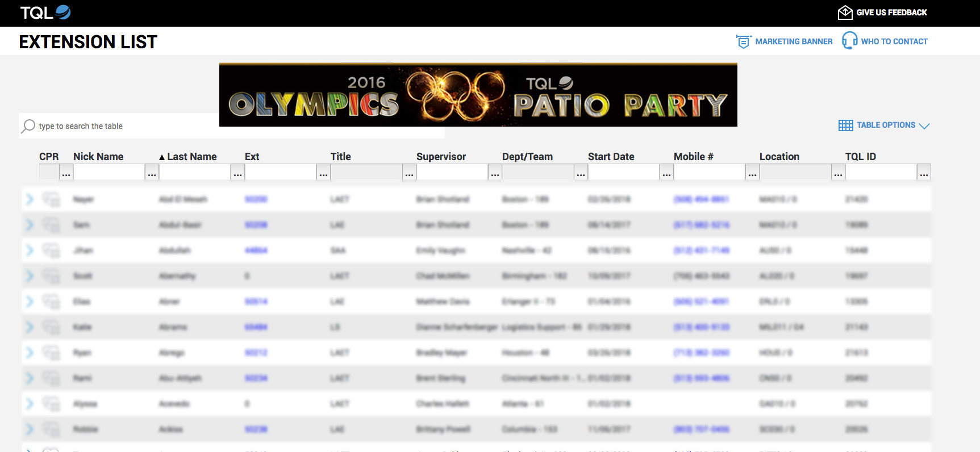
Task: Sort by the Nick Name column header
Action: pyautogui.click(x=98, y=157)
